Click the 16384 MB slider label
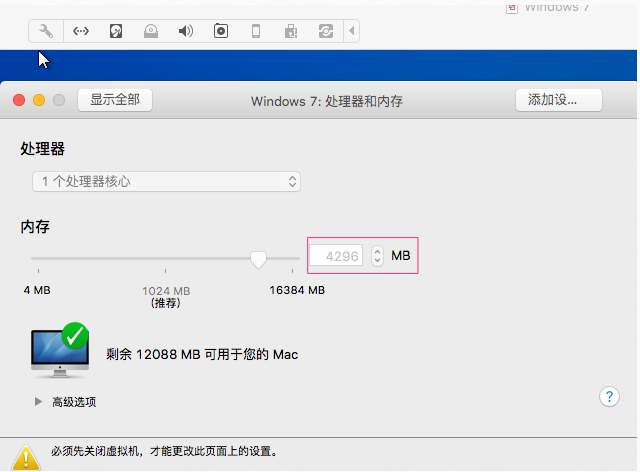The width and height of the screenshot is (640, 472). pos(297,290)
